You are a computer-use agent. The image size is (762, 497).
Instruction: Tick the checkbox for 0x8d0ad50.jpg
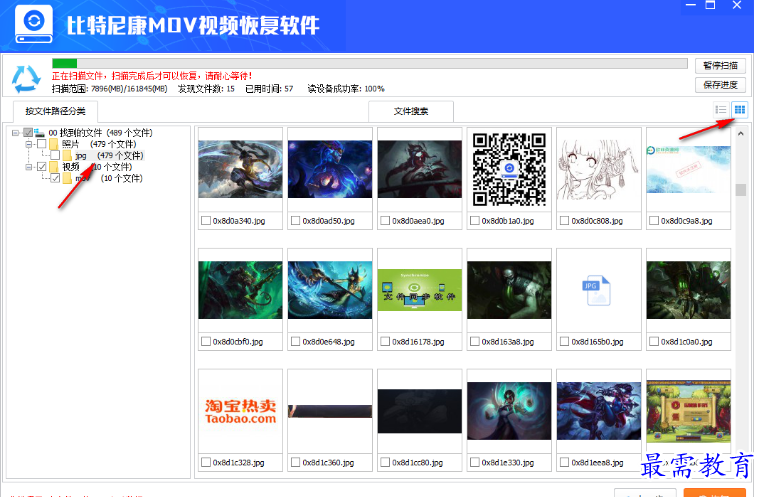point(295,221)
